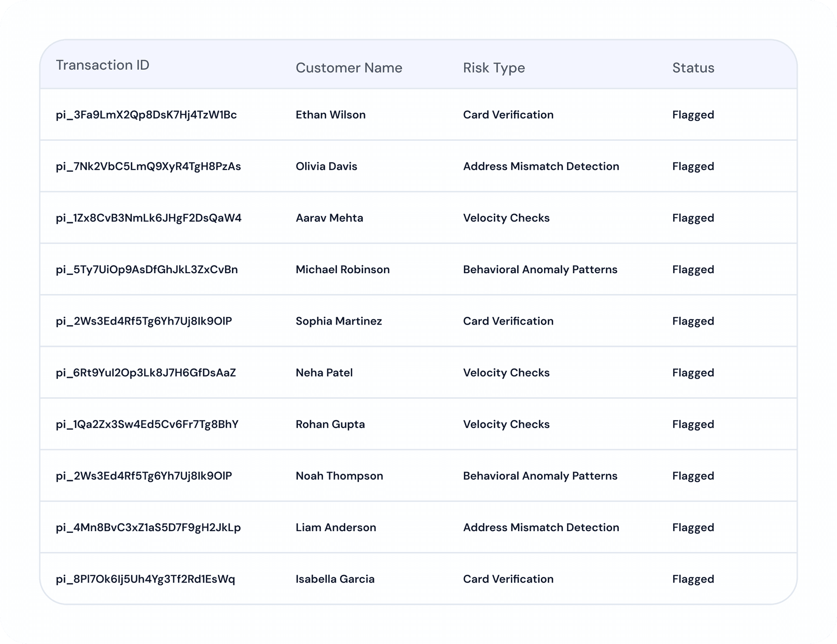Select transaction pi_6Rt9YuI2Op3Lk8J7H6GfDsAaZ

(x=146, y=373)
